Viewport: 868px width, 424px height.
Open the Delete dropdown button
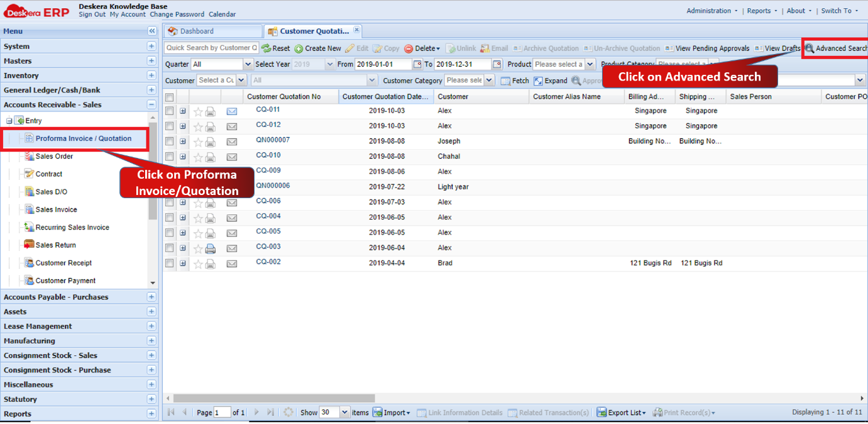coord(422,48)
